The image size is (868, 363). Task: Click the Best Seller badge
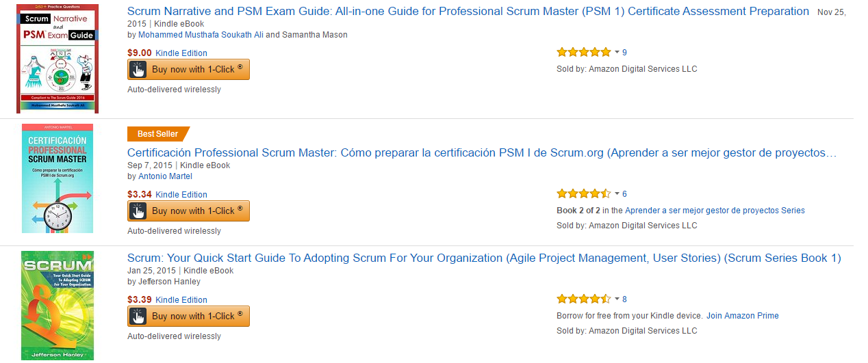tap(157, 134)
